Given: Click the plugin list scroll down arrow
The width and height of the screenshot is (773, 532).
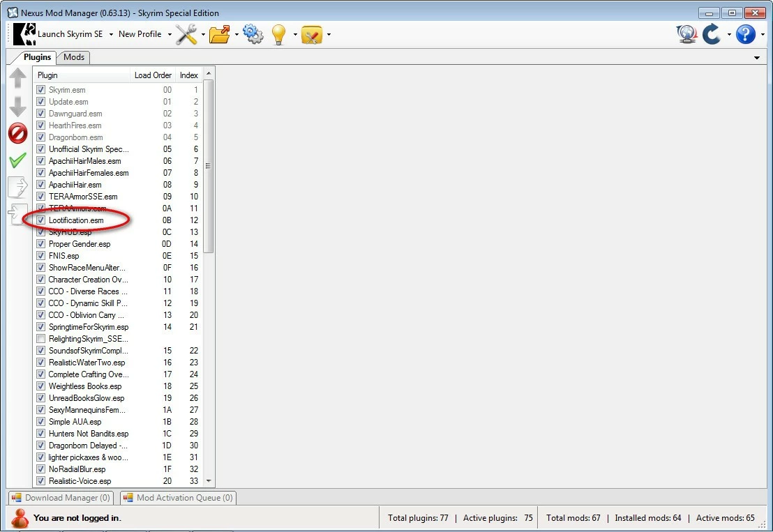Looking at the screenshot, I should (x=209, y=481).
